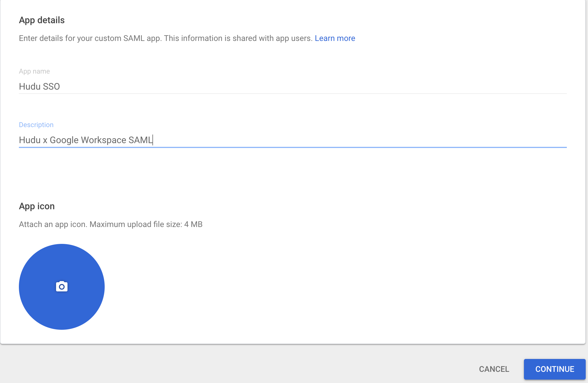
Task: Click the App details heading text
Action: pos(42,20)
